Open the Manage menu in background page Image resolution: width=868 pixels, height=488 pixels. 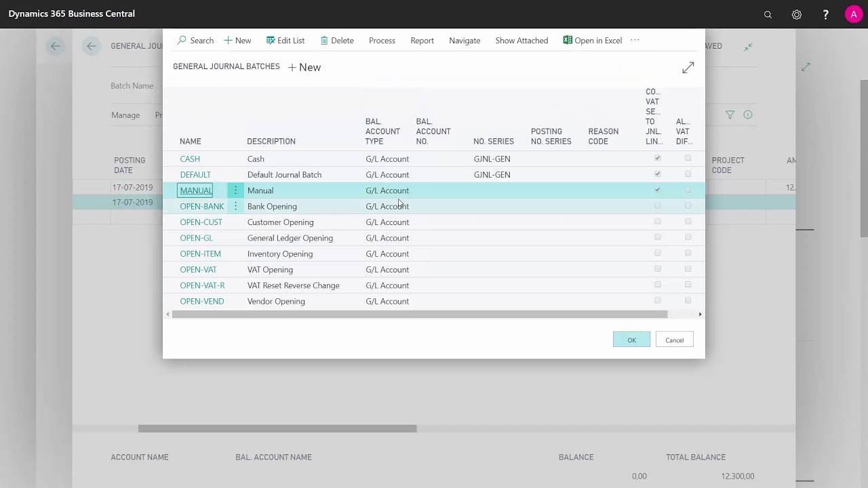125,115
